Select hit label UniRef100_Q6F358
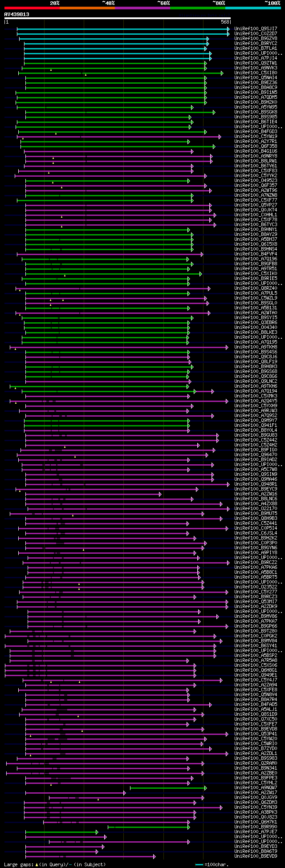This screenshot has width=285, height=868. point(256,146)
